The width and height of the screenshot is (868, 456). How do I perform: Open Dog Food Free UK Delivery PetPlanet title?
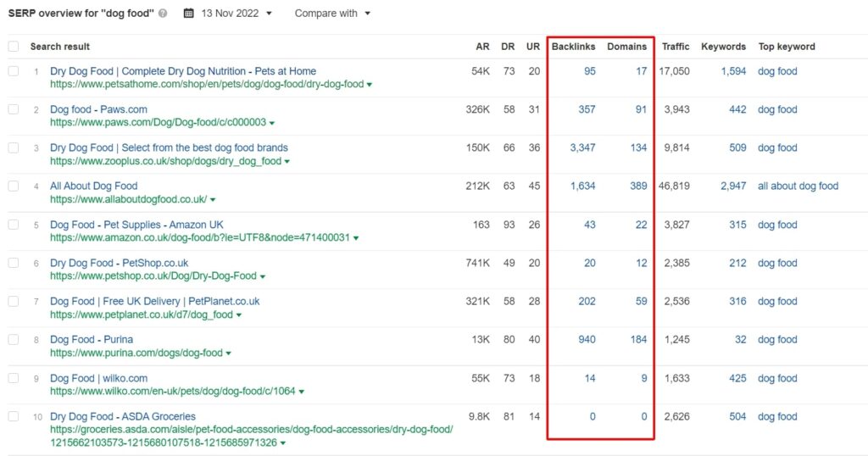tap(154, 301)
